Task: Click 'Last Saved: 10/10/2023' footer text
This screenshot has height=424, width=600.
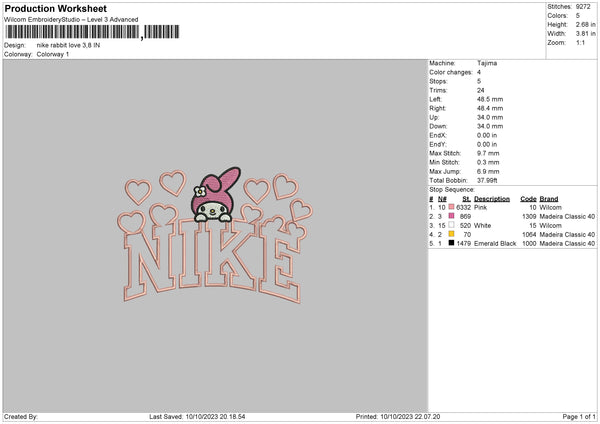Action: point(197,416)
